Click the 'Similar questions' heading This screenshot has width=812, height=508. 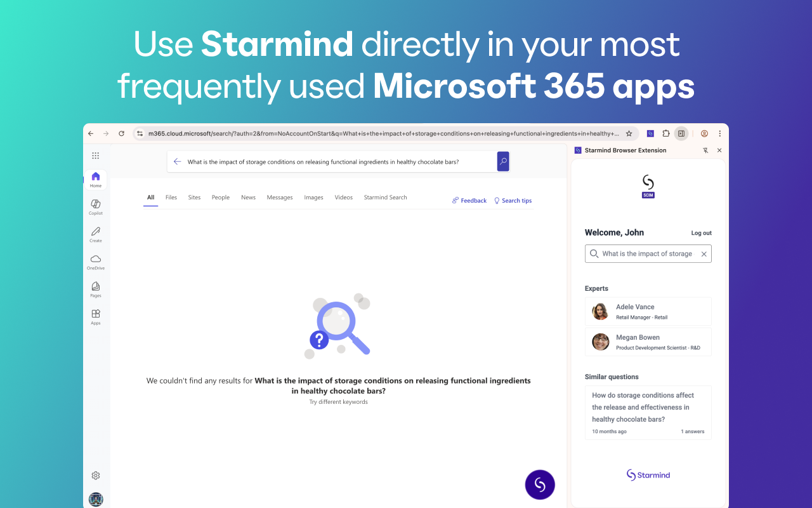tap(612, 377)
